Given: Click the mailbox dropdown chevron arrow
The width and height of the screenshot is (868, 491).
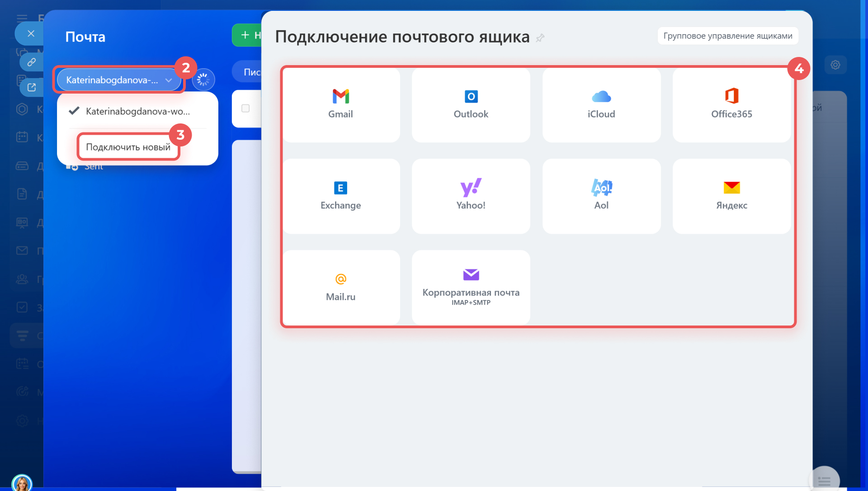Looking at the screenshot, I should click(x=169, y=80).
